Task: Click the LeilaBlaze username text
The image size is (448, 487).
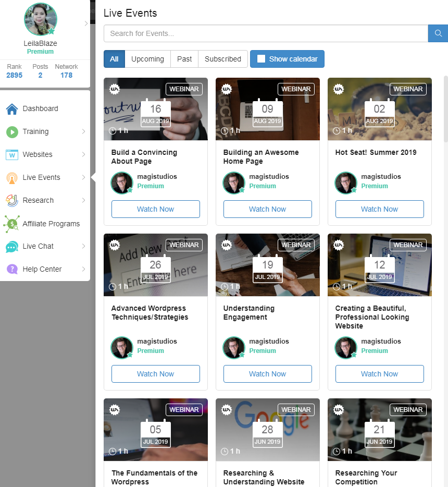Action: (40, 43)
